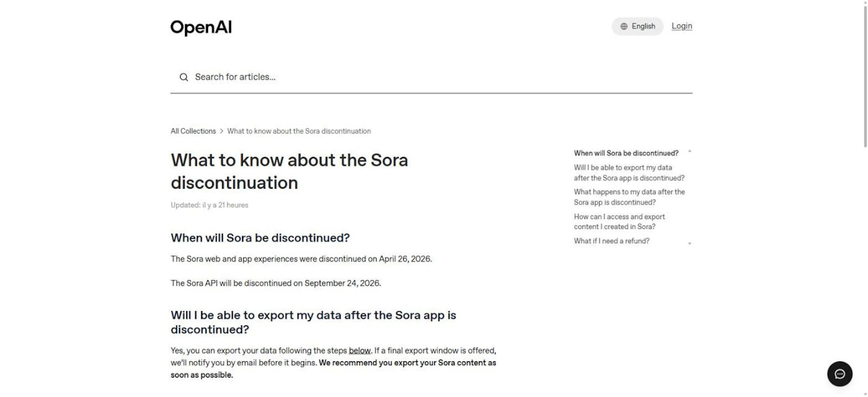The height and width of the screenshot is (397, 868).
Task: Click the search magnifier icon
Action: 184,77
